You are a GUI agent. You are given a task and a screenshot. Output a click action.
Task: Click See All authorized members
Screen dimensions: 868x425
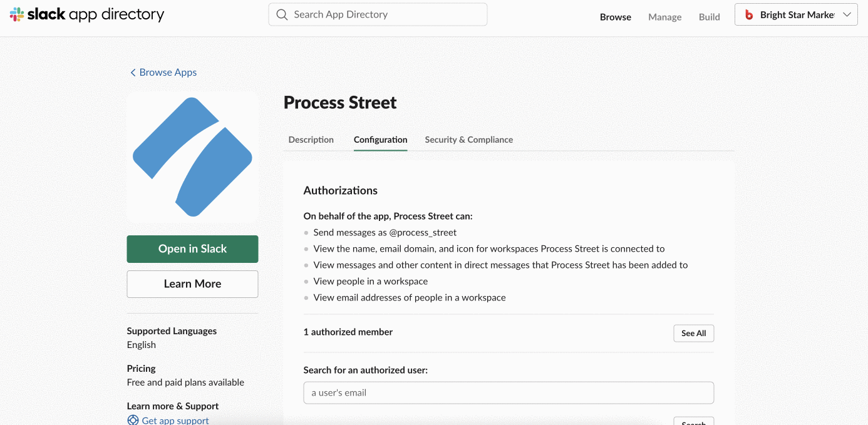pos(693,333)
